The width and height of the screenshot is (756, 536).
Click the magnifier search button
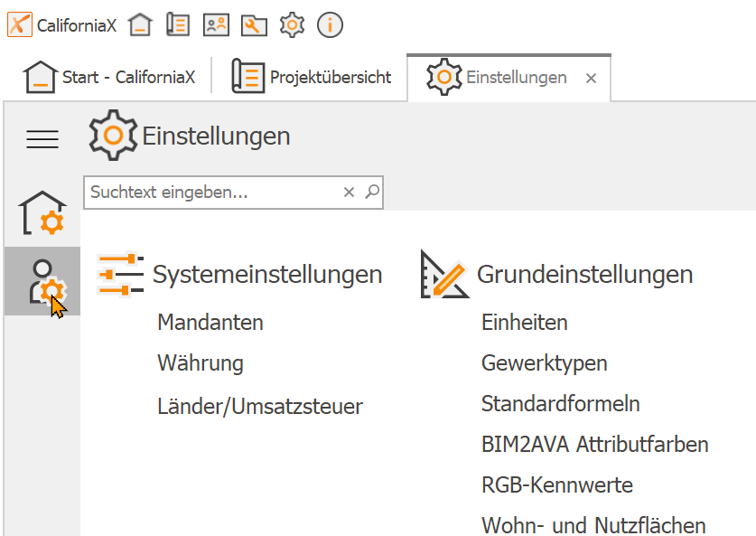coord(372,192)
